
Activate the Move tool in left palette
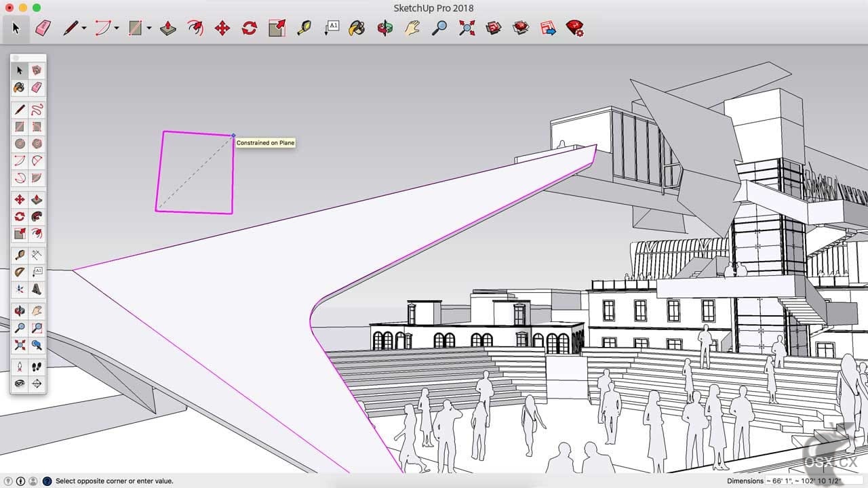(20, 199)
